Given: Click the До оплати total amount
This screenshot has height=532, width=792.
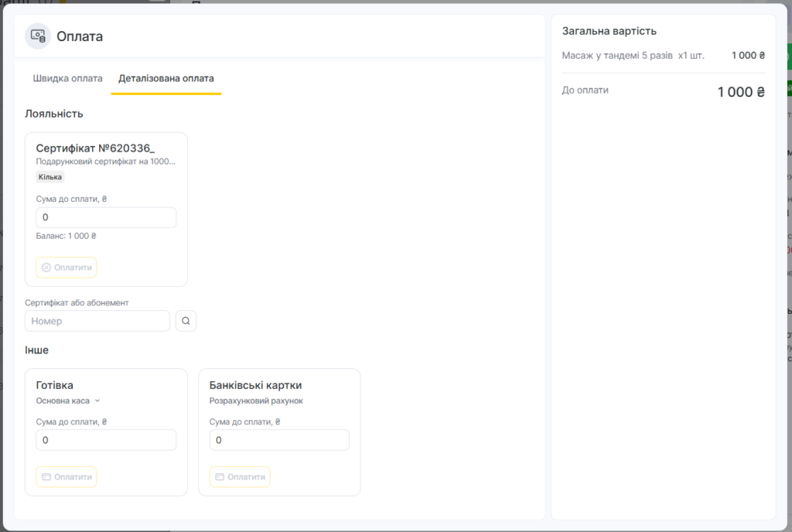Looking at the screenshot, I should click(740, 92).
